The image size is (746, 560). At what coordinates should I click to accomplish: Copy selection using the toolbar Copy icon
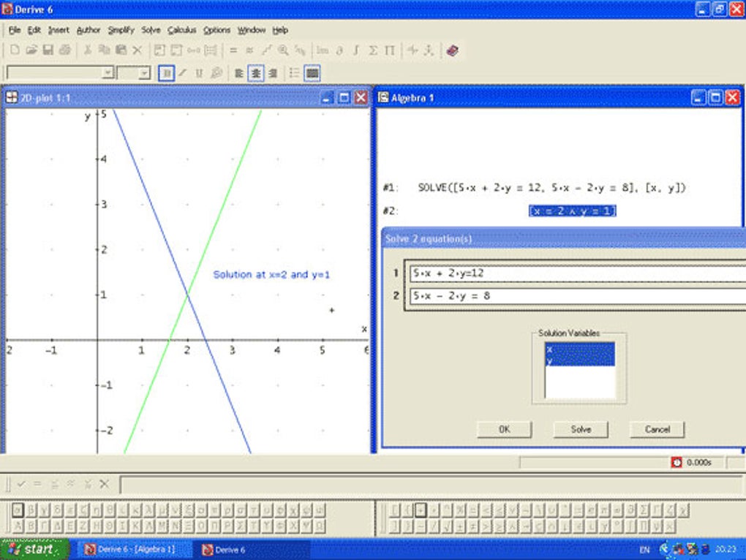point(104,50)
